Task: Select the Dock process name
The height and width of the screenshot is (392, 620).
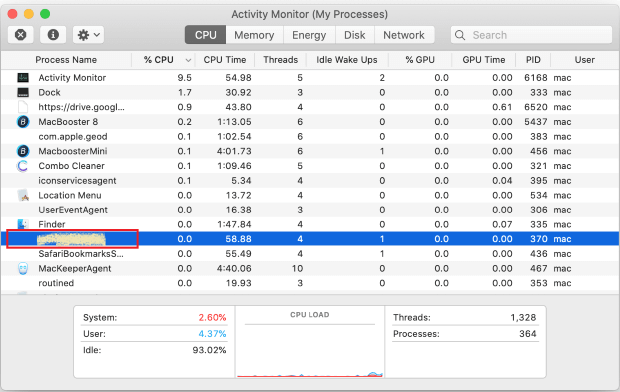Action: tap(49, 92)
